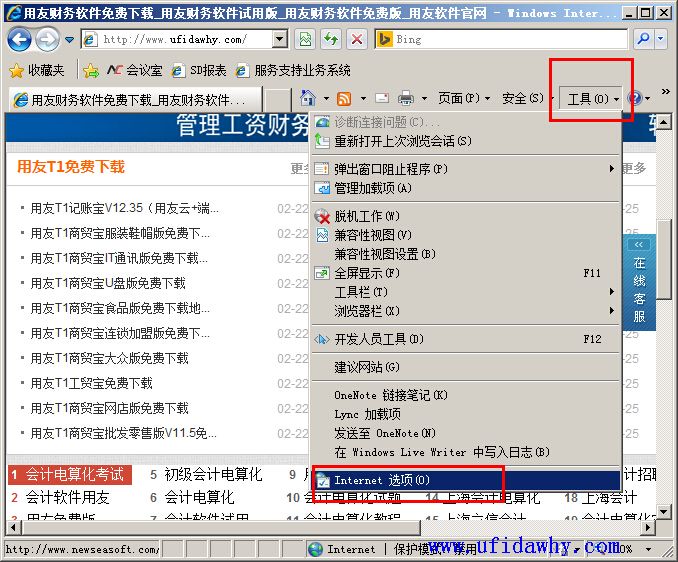
Task: Select OneNote 链接笔记(K) menu item
Action: [x=465, y=395]
